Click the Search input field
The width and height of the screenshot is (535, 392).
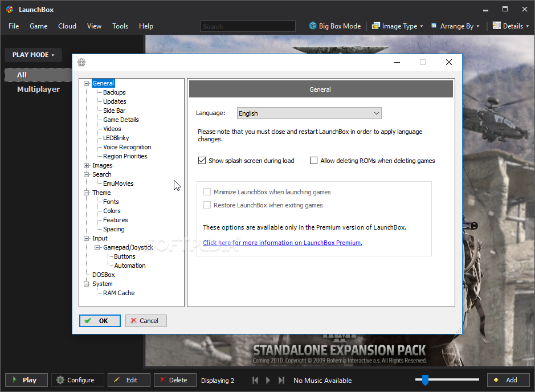point(248,26)
